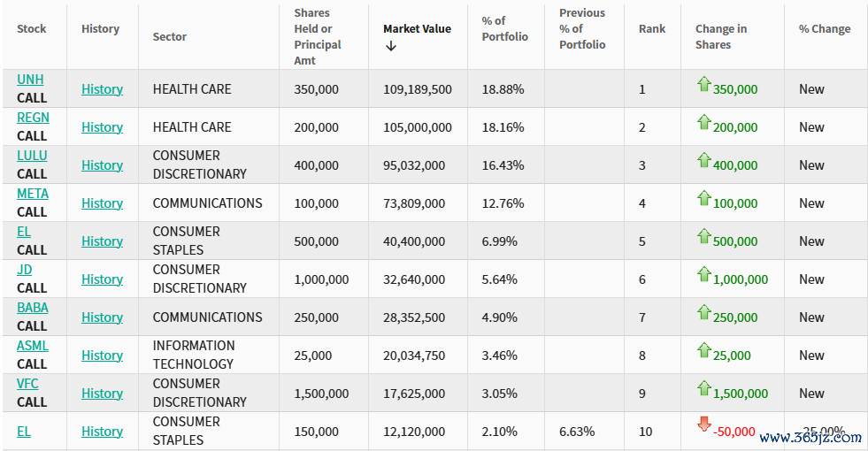Open the ASML stock link

coord(32,346)
